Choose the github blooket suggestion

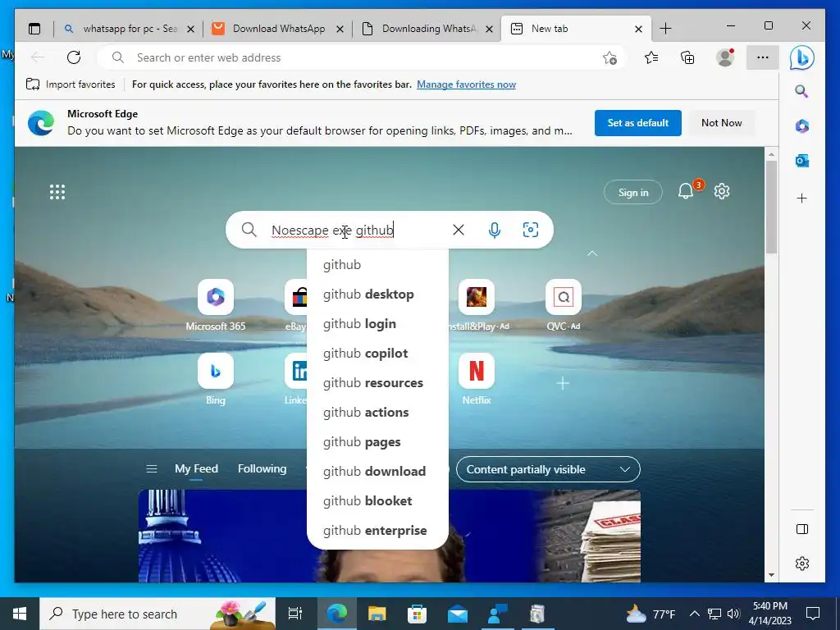coord(377,501)
